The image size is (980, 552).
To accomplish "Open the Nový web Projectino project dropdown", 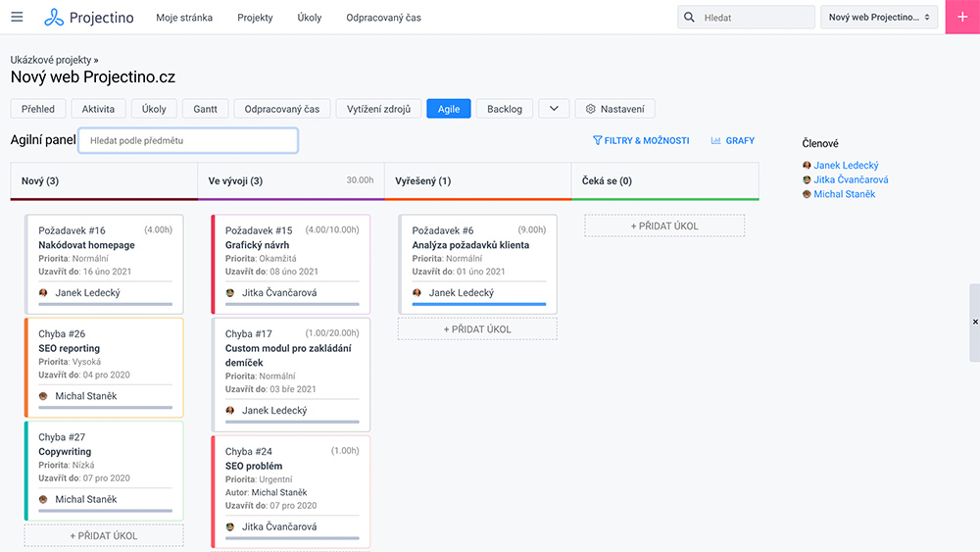I will 879,17.
